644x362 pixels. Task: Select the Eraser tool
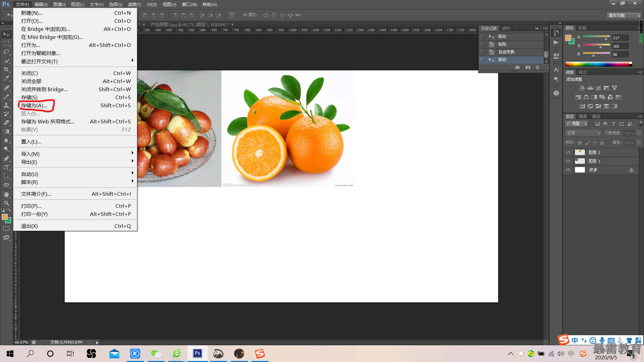click(6, 123)
